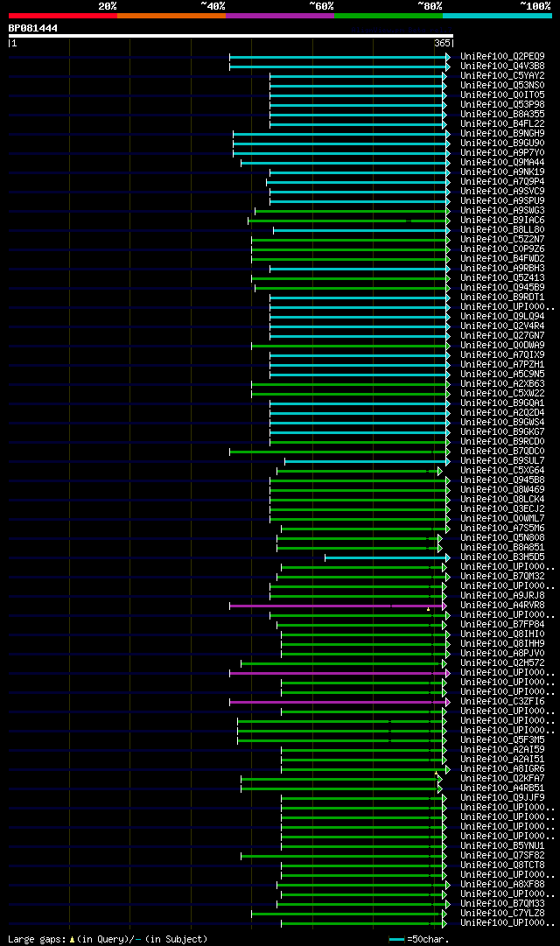This screenshot has width=560, height=946.
Task: Select the UniRef100_A2AI59 label
Action: click(502, 750)
